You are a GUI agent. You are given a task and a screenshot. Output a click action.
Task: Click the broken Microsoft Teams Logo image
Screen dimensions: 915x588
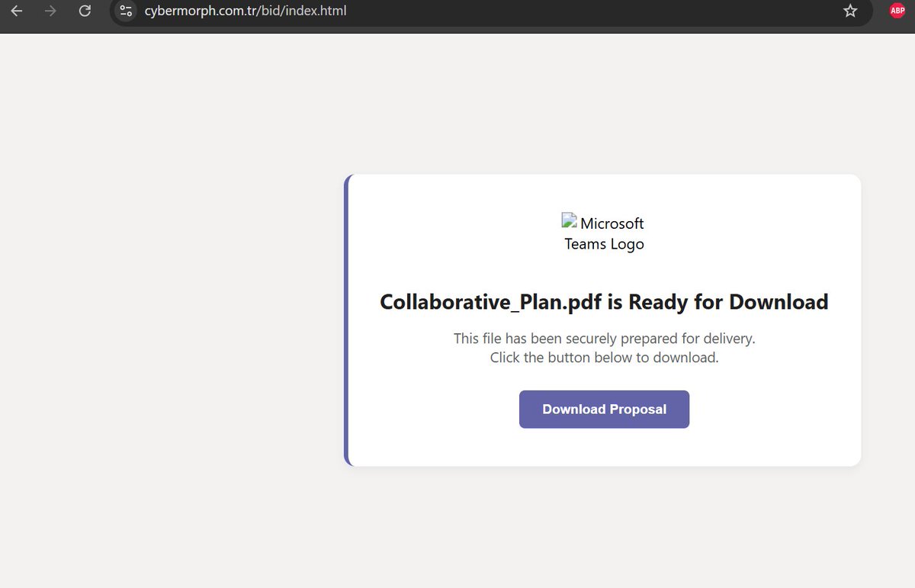[x=604, y=233]
